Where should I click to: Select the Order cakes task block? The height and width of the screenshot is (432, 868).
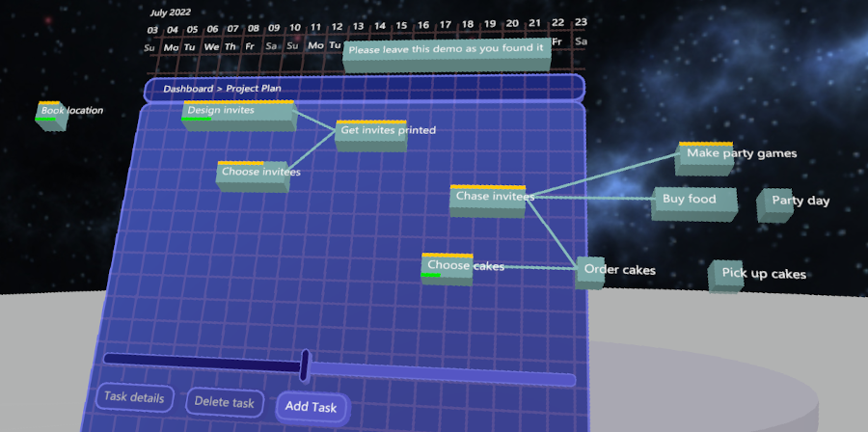pos(589,272)
